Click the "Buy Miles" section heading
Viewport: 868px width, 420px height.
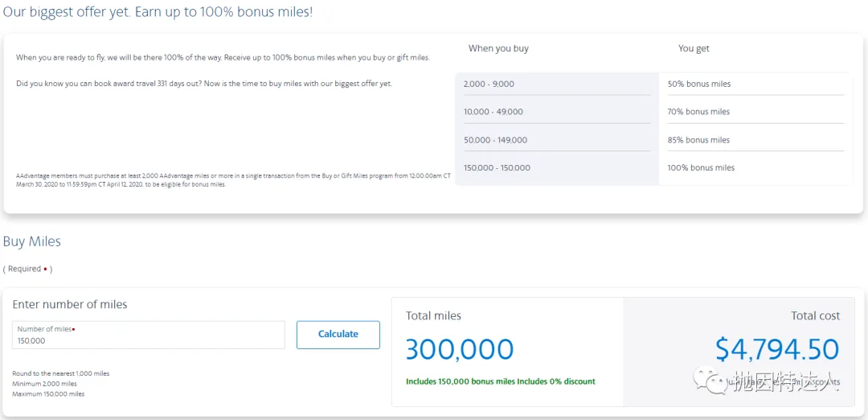[32, 241]
